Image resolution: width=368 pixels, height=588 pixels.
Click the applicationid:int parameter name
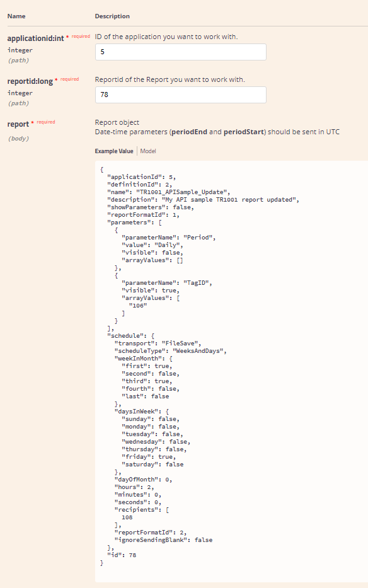click(x=36, y=38)
